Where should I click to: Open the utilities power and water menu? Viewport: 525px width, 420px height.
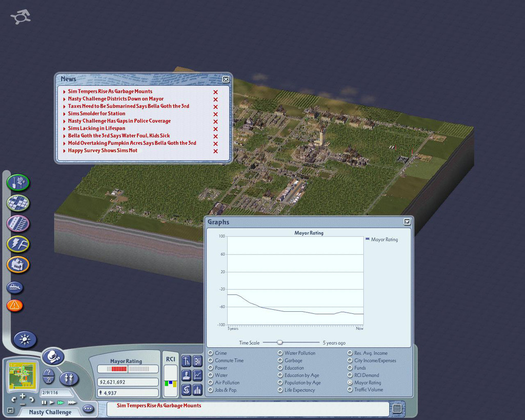click(18, 244)
